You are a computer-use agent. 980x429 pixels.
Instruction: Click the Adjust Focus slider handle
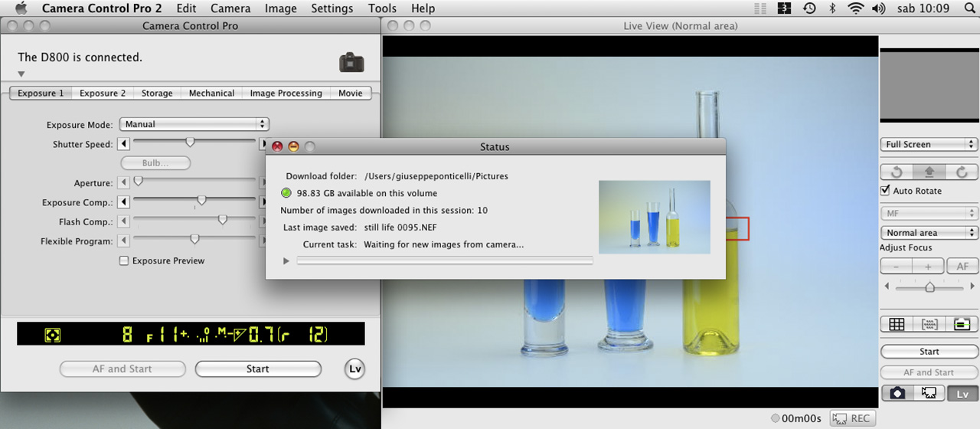(x=929, y=287)
